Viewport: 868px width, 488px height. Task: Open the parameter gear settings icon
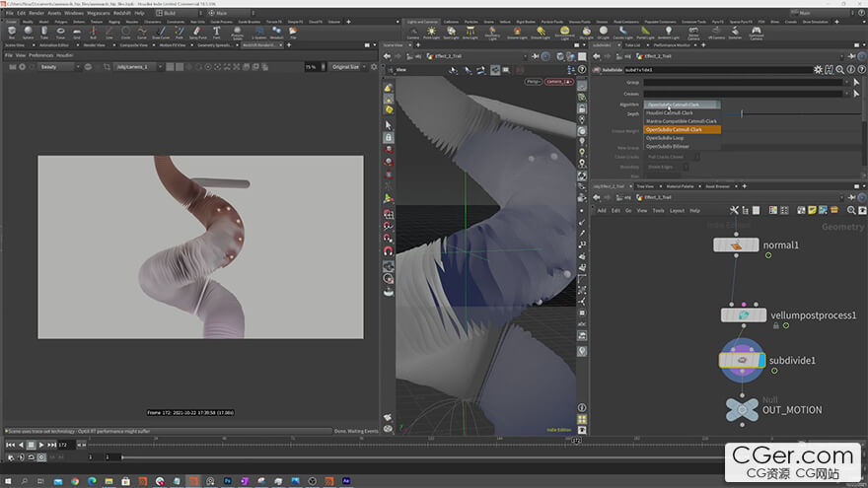pyautogui.click(x=818, y=70)
